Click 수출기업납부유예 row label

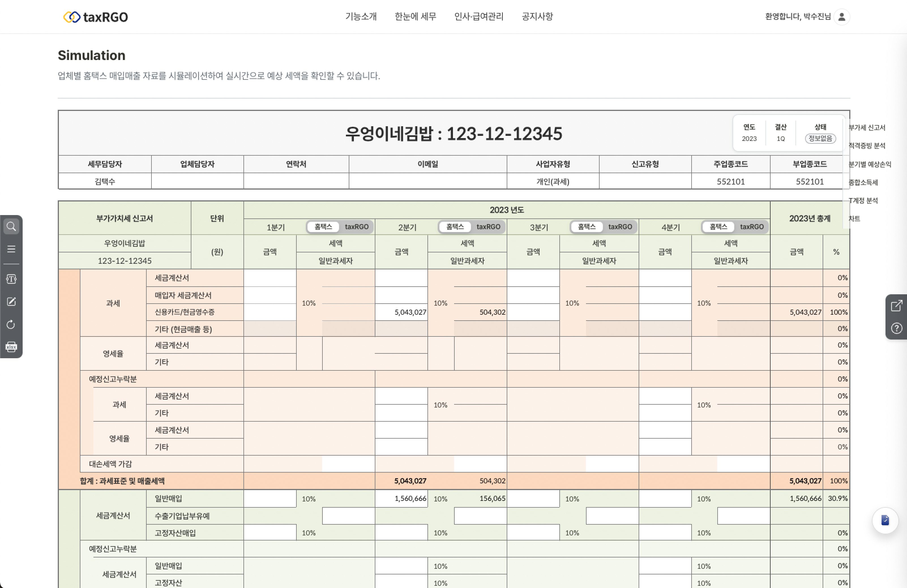click(182, 516)
